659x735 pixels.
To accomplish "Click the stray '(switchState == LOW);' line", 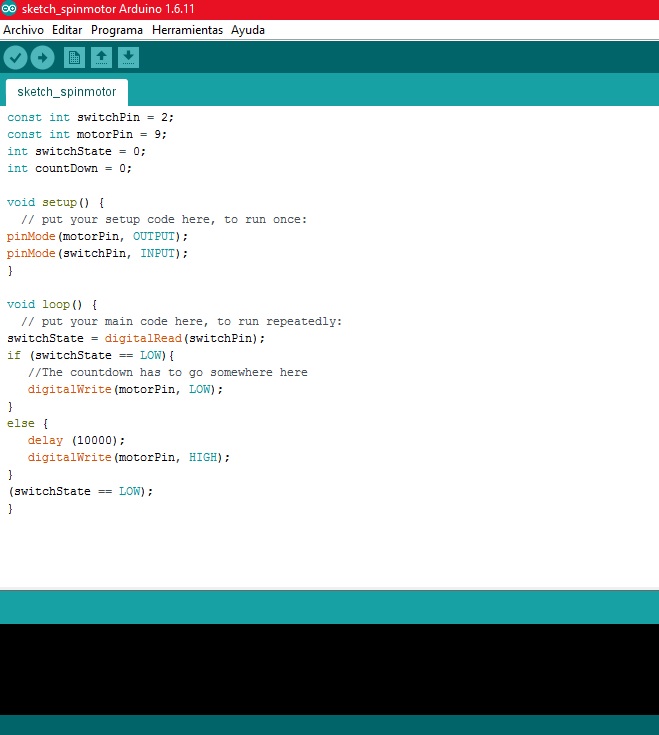I will (80, 491).
